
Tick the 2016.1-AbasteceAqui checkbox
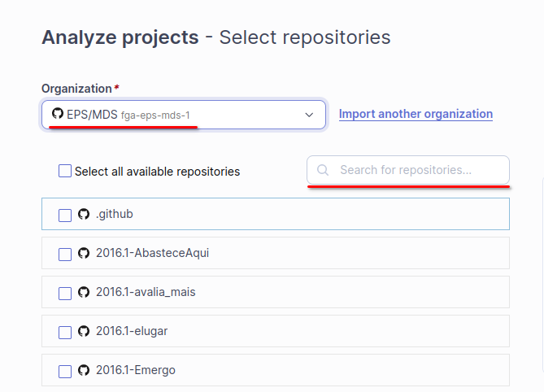pyautogui.click(x=65, y=255)
